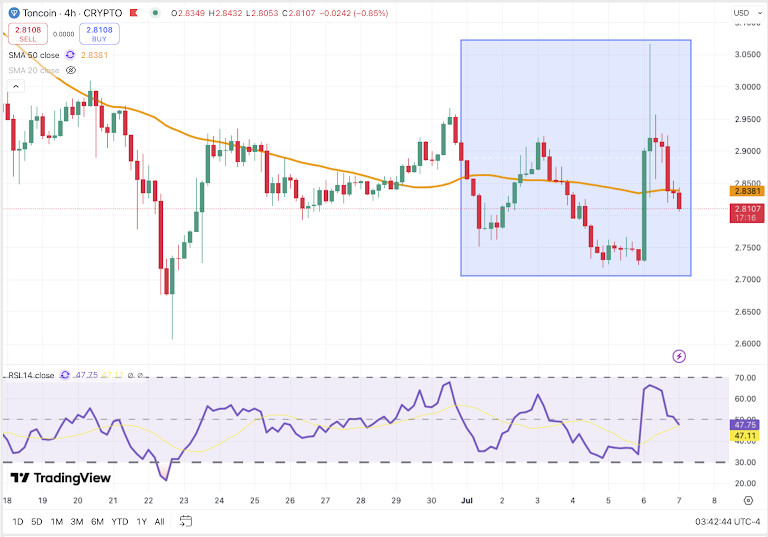Select the YTD time range
Screen dimensions: 768x537
coord(120,521)
